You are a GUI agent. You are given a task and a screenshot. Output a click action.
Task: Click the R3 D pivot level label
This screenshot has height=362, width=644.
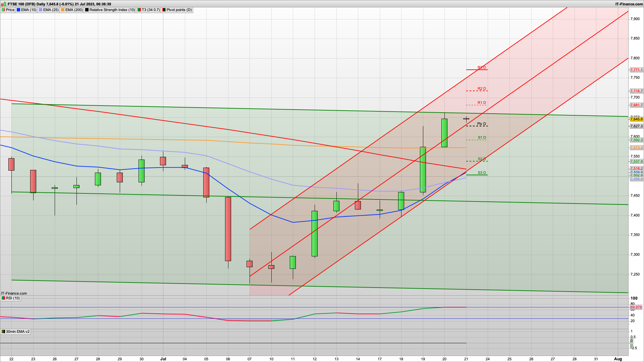coord(482,68)
